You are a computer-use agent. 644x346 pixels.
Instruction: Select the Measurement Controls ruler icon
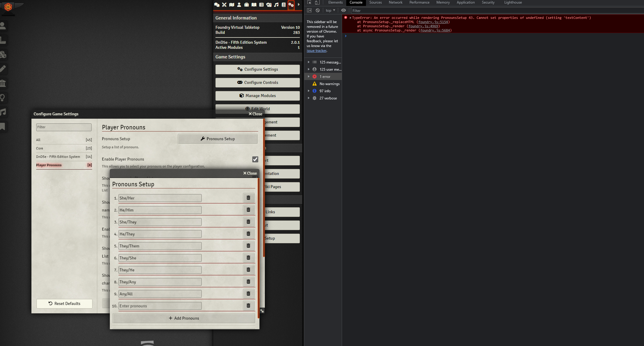4,40
